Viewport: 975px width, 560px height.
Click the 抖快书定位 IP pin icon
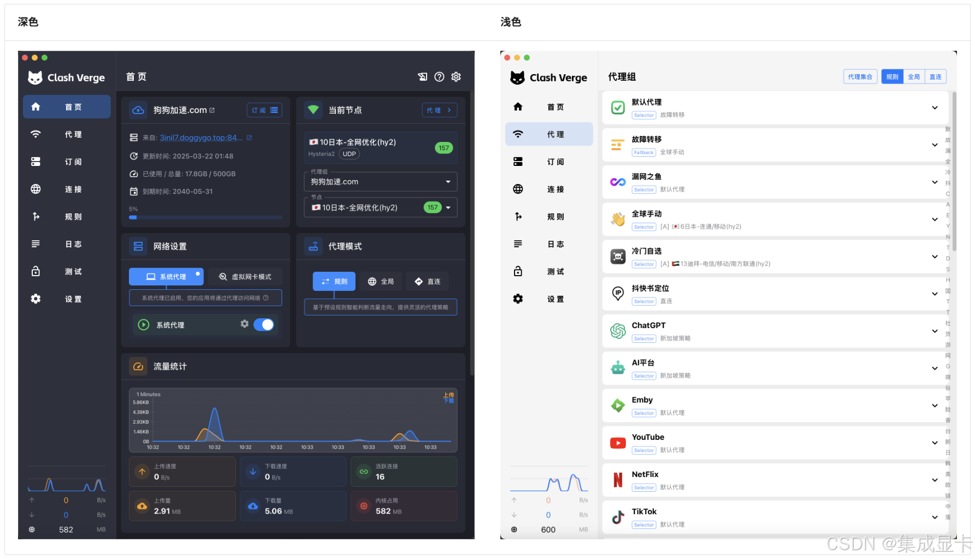coord(618,294)
